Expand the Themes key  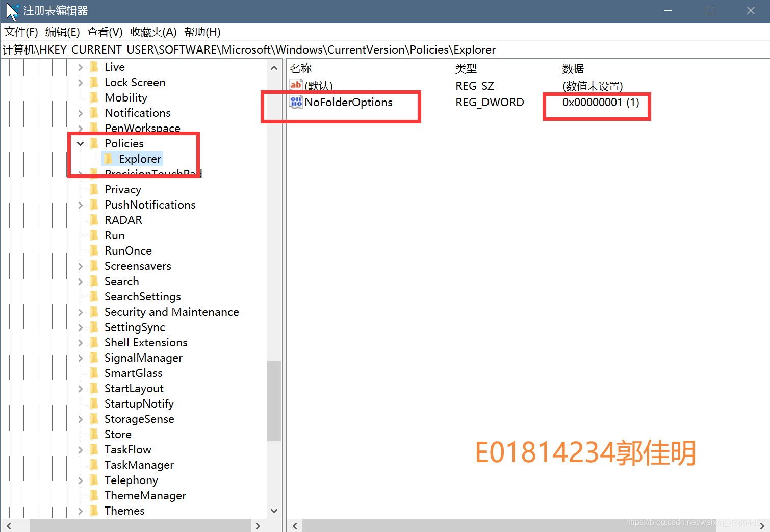coord(80,511)
